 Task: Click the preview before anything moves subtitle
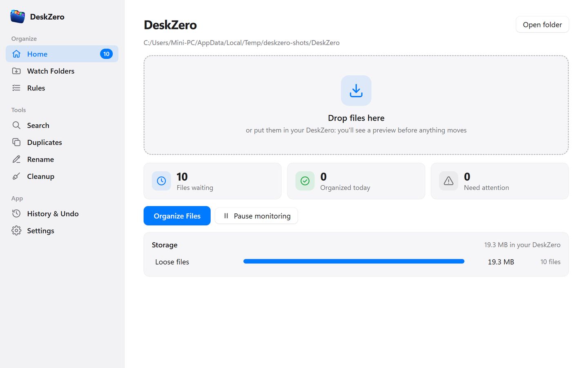356,130
